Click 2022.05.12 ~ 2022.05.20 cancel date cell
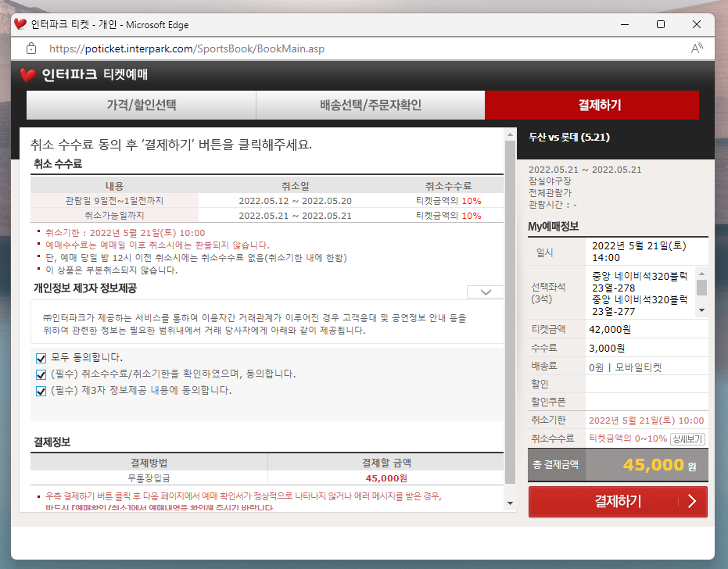 click(x=296, y=201)
